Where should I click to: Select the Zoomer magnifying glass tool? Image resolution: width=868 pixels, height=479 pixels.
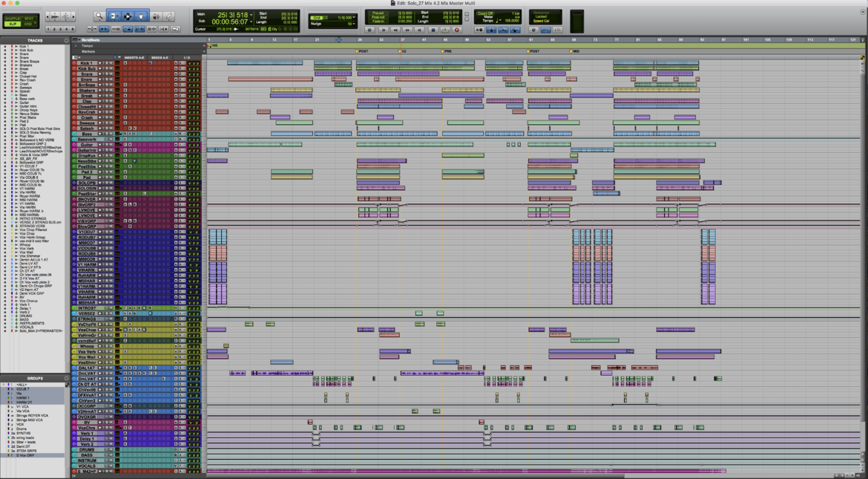click(99, 16)
